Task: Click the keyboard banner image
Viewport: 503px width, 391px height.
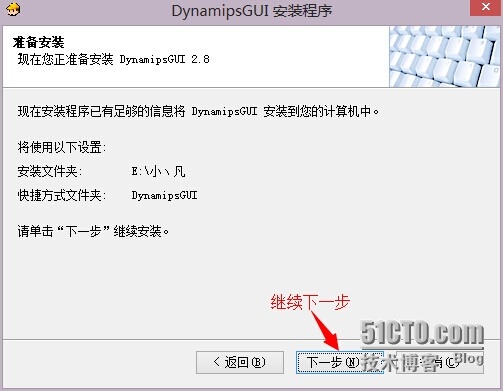Action: [x=445, y=57]
